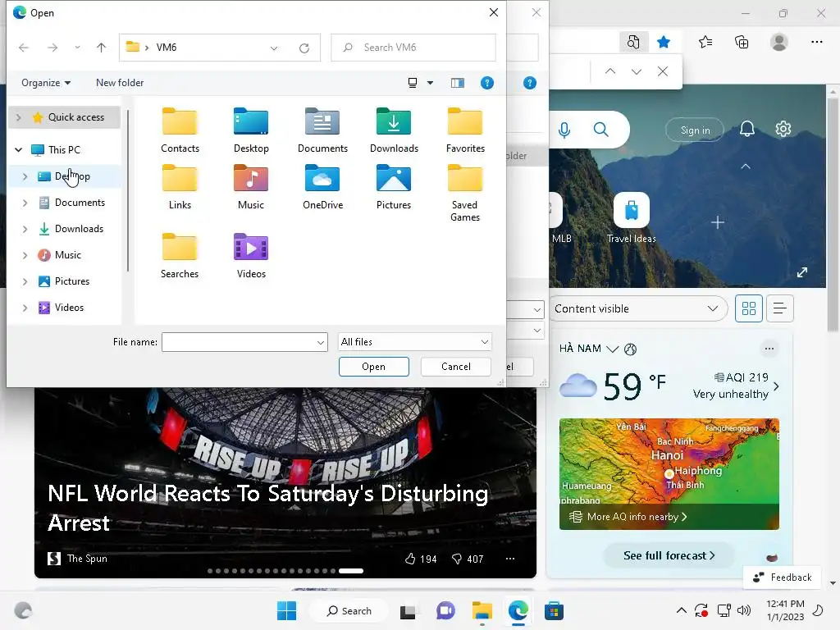Click the active carousel slide indicator
The height and width of the screenshot is (630, 840).
[x=351, y=571]
